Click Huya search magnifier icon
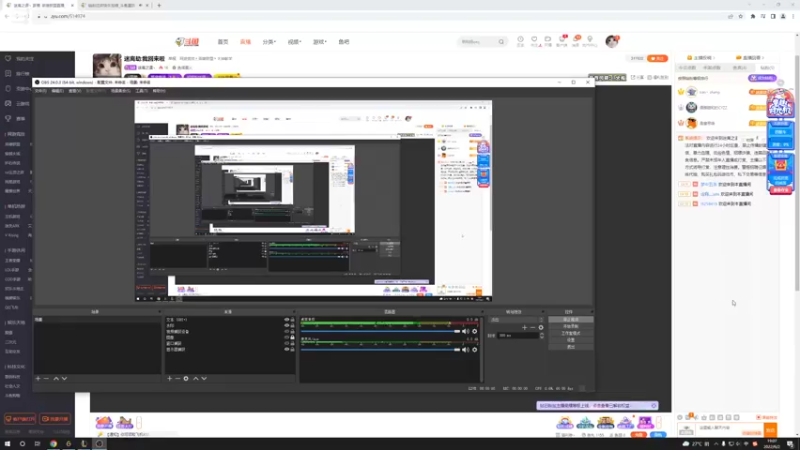800x450 pixels. (x=501, y=42)
